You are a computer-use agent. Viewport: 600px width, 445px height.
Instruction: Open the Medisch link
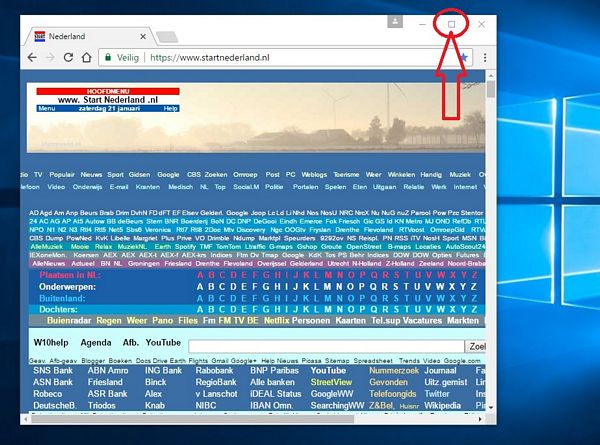180,187
